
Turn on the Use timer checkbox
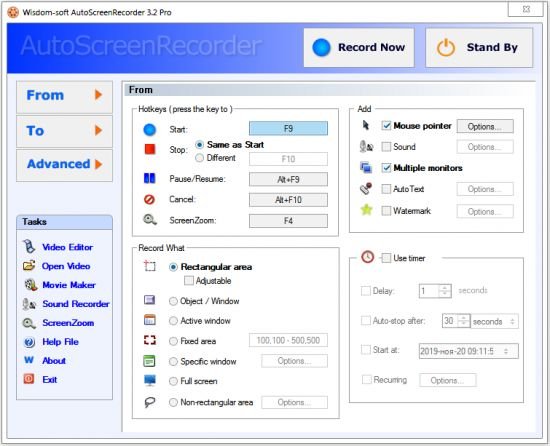click(x=386, y=258)
